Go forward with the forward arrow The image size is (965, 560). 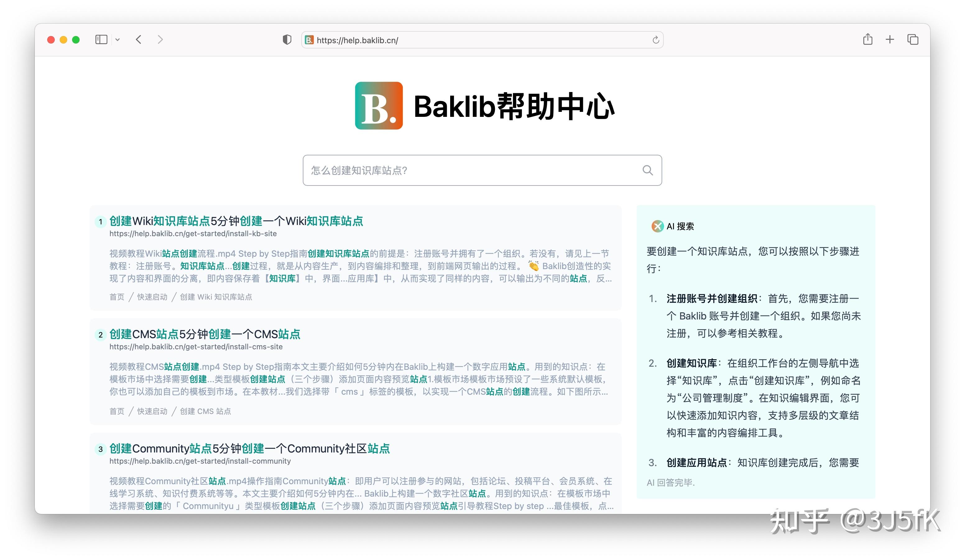click(160, 39)
